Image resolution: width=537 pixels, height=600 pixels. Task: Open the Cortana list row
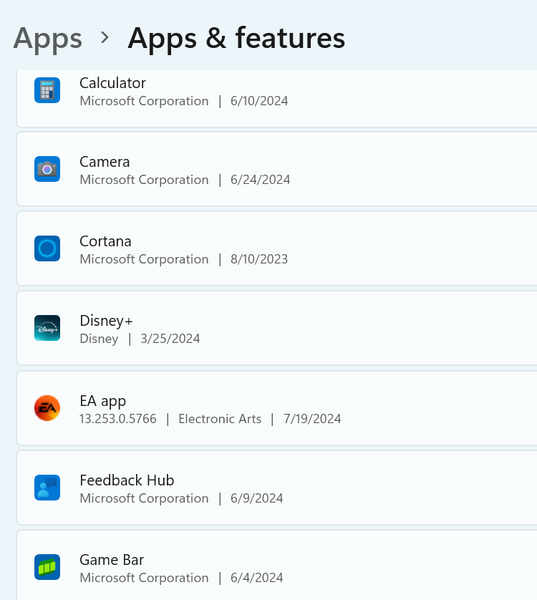(x=276, y=248)
